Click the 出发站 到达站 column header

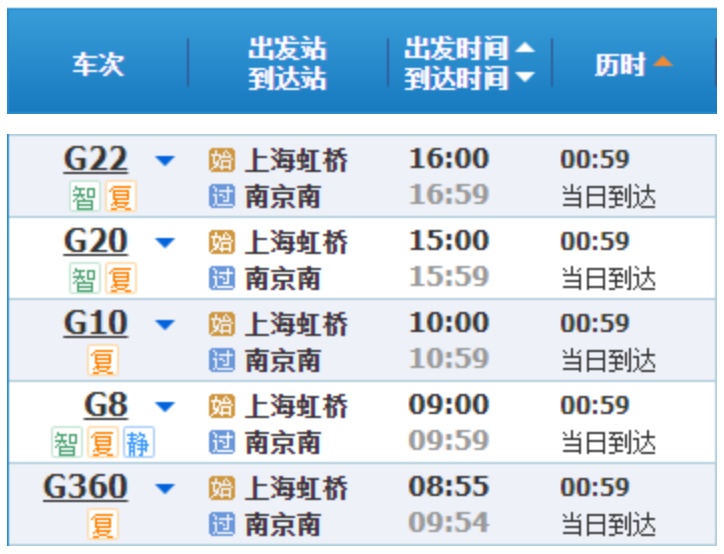(287, 65)
